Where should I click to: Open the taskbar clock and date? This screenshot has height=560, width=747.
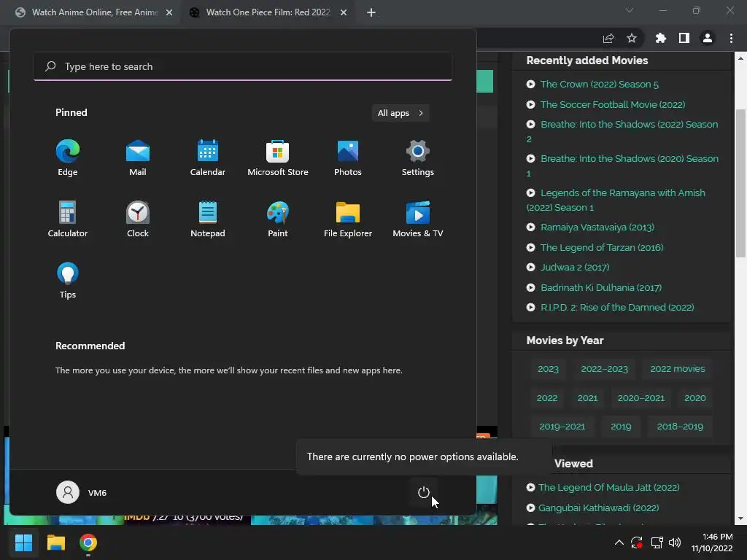712,542
